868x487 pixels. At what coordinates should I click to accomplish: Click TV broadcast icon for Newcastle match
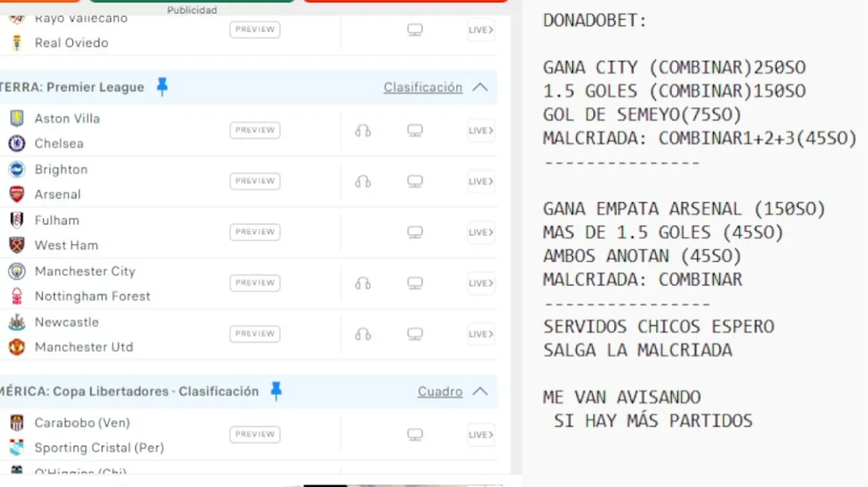point(415,334)
